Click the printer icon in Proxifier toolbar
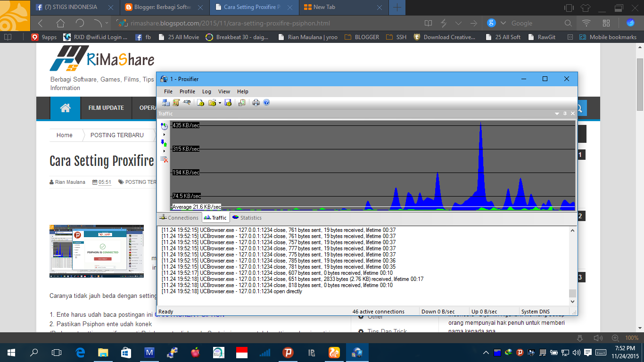The image size is (644, 362). (x=256, y=102)
